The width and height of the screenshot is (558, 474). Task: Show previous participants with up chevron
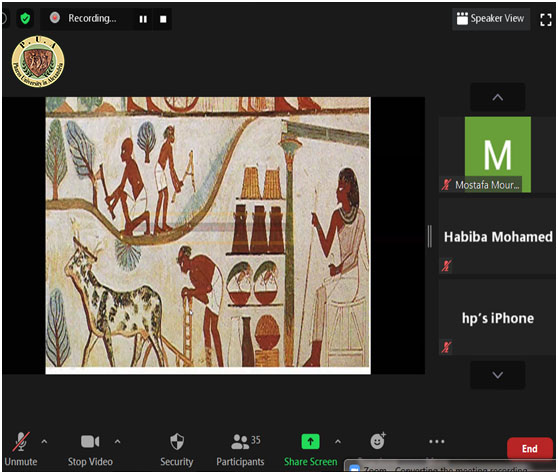[498, 97]
